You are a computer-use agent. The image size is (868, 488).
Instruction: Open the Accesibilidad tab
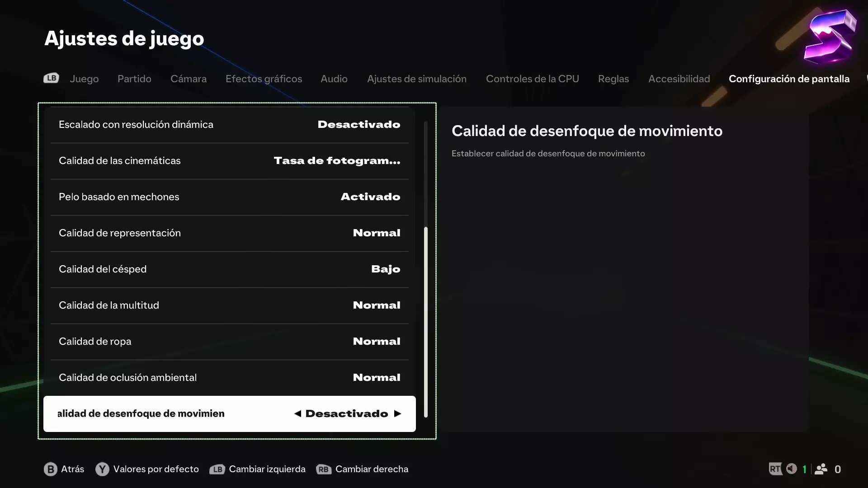tap(679, 79)
